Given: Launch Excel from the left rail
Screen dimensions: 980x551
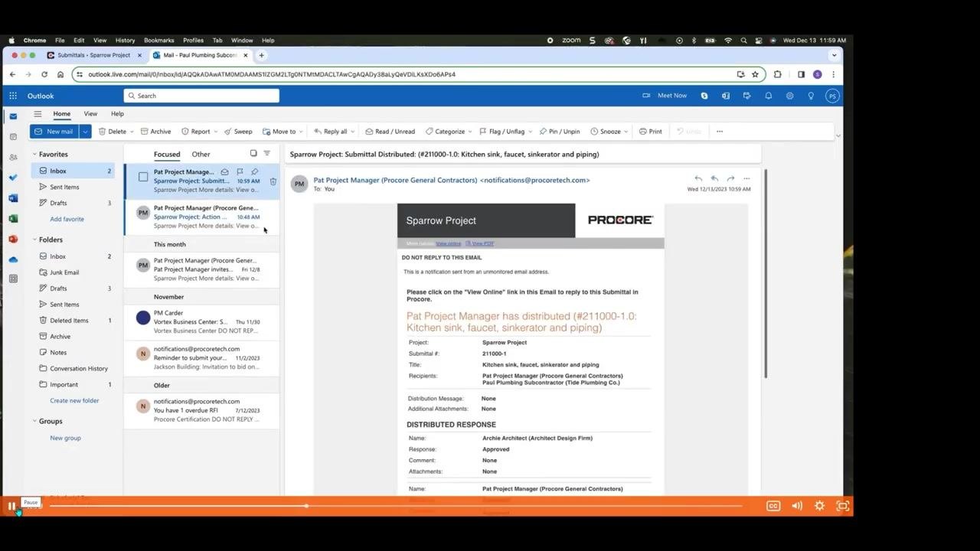Looking at the screenshot, I should click(13, 219).
